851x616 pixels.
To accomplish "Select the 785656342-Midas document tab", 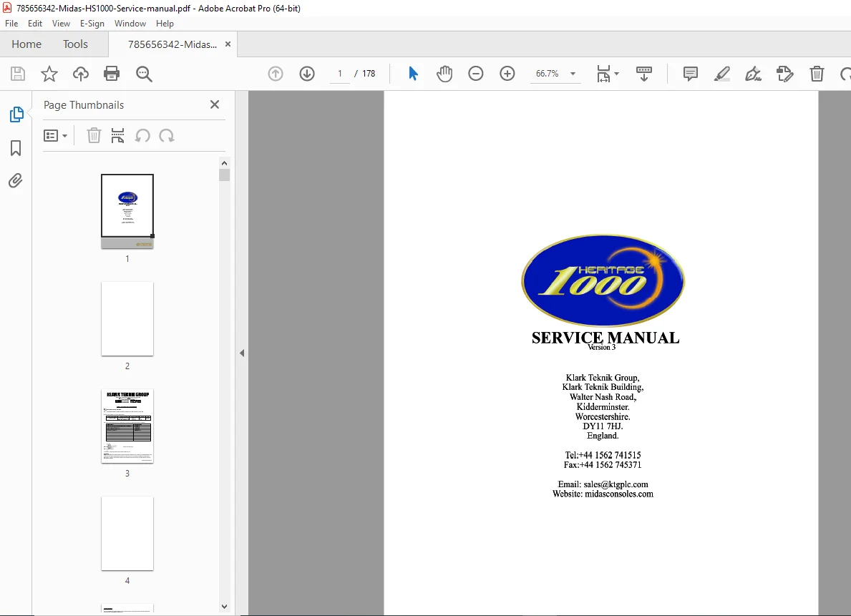I will point(172,44).
